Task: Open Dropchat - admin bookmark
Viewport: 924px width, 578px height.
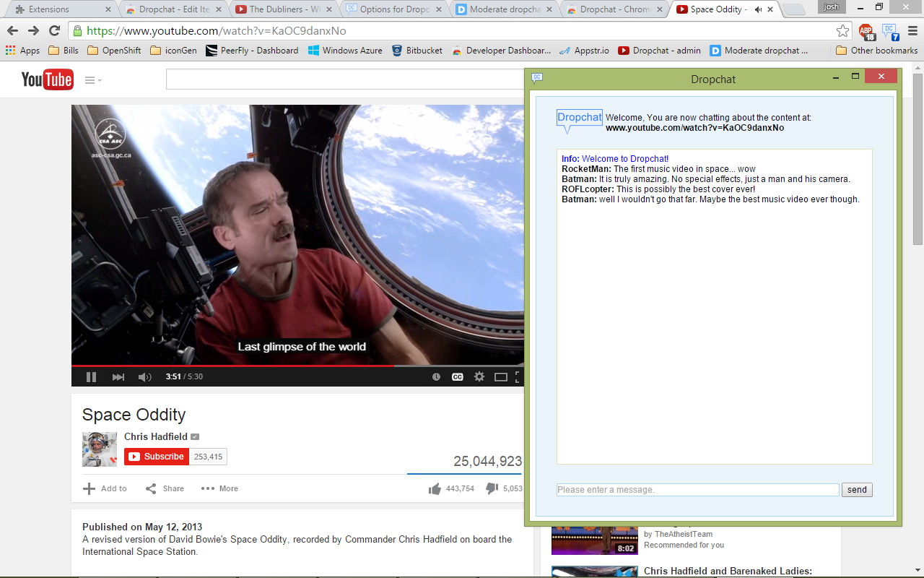Action: (x=659, y=51)
